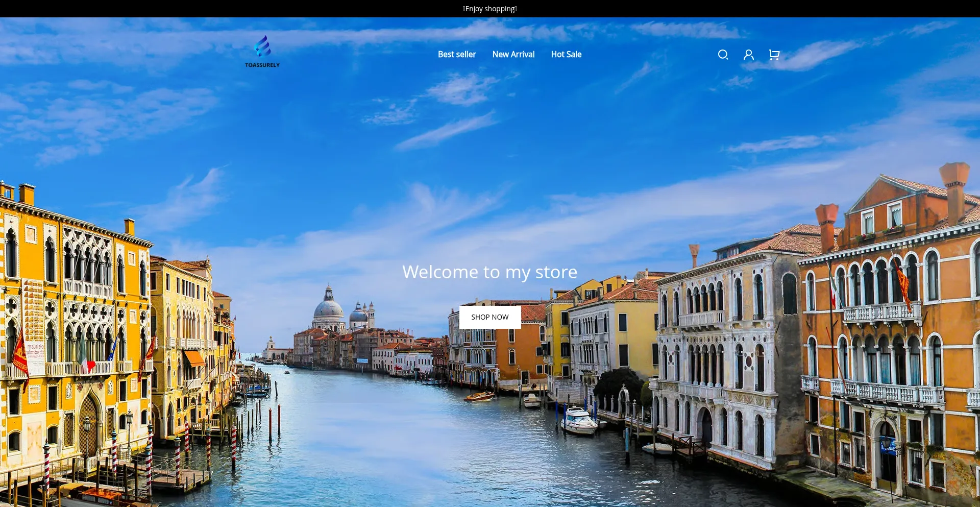Screen dimensions: 980x507
Task: Click the Enjoy shopping announcement text
Action: click(489, 9)
